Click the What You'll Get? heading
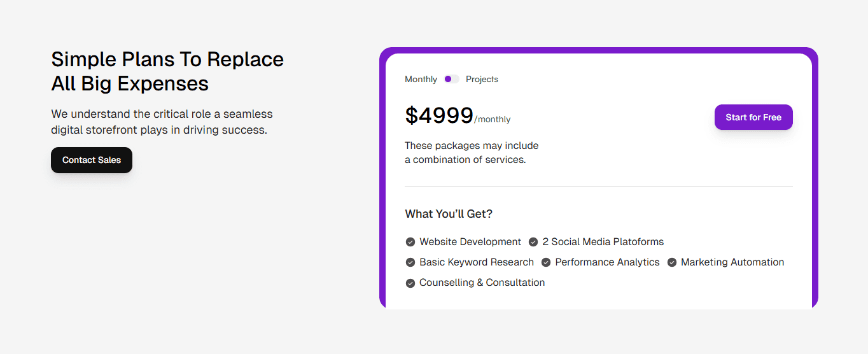868x354 pixels. point(449,214)
